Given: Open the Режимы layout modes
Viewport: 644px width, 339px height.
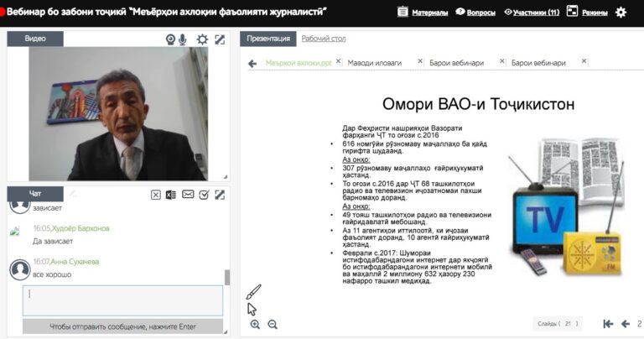Looking at the screenshot, I should pyautogui.click(x=595, y=13).
